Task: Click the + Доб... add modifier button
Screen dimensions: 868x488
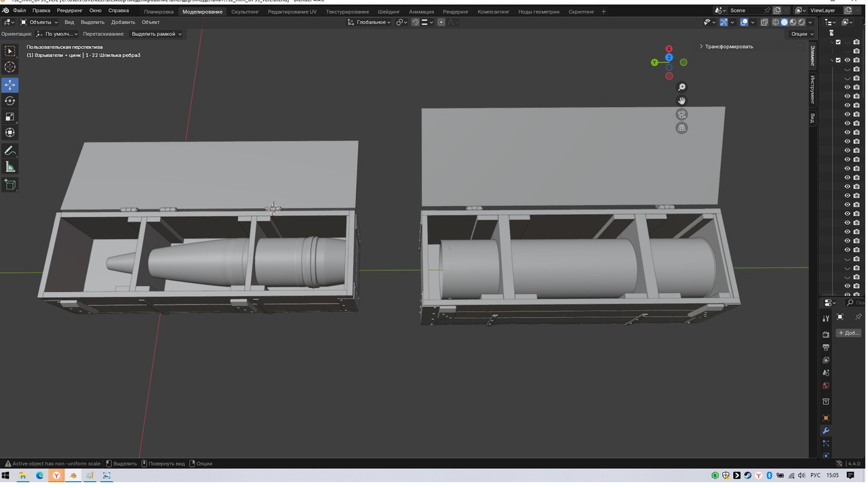Action: (848, 333)
